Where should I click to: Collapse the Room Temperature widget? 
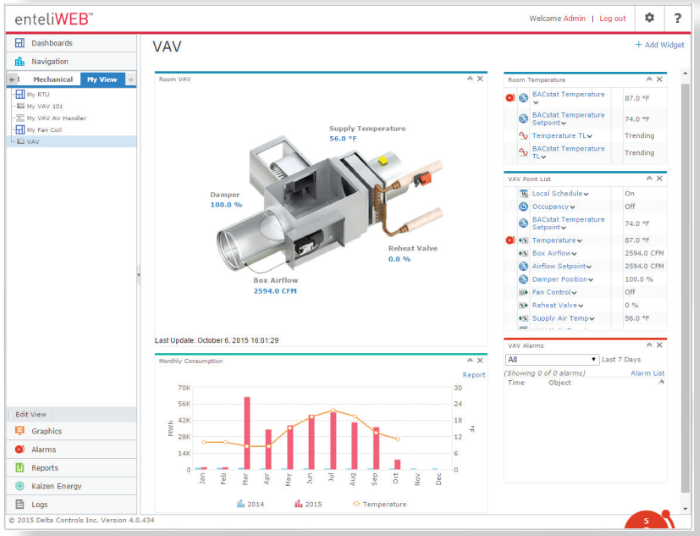(x=649, y=79)
